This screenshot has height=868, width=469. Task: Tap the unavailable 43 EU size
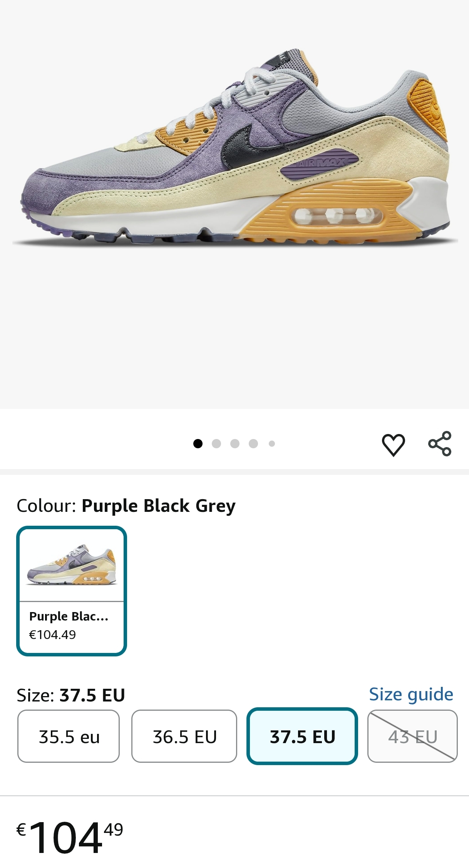click(x=412, y=737)
